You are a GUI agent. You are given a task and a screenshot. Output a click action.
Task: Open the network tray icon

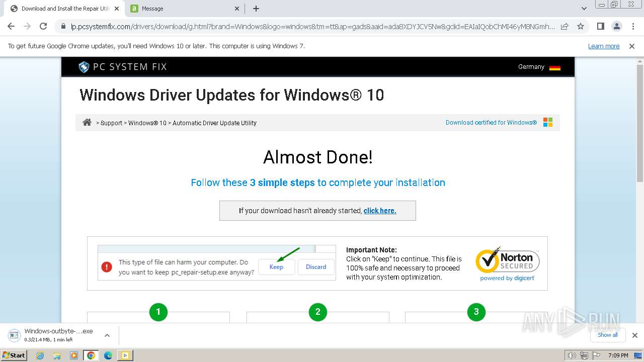coord(584,355)
